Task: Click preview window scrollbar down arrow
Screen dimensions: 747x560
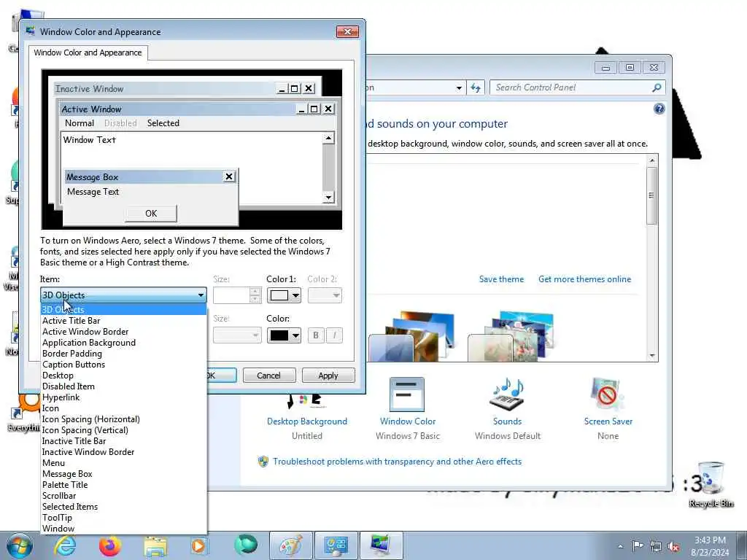Action: click(328, 197)
